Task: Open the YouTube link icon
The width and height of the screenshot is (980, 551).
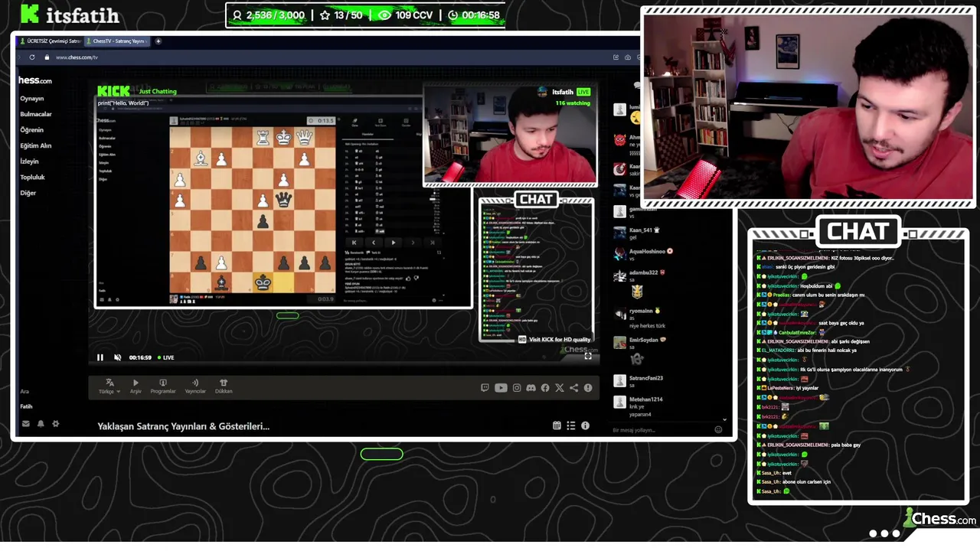Action: click(x=501, y=388)
